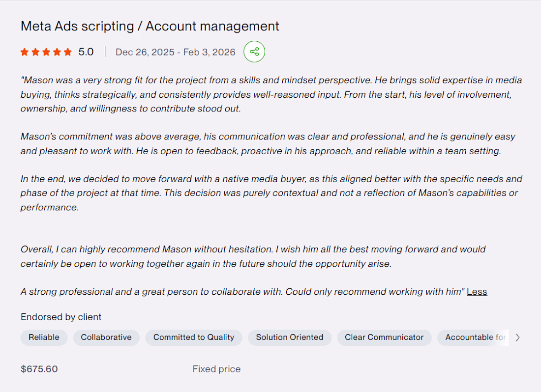Click the 5.0 rating score

(x=86, y=52)
